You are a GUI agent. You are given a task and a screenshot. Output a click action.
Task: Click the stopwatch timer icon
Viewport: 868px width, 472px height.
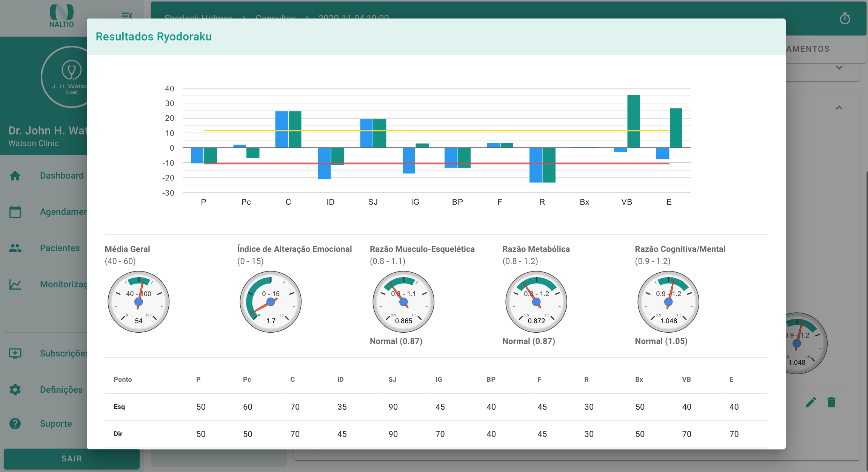(845, 18)
